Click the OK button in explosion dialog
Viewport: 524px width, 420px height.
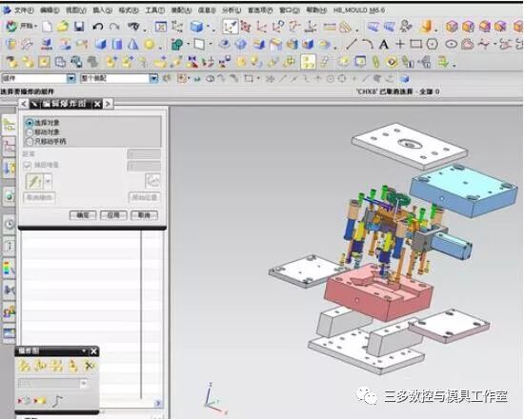[83, 215]
